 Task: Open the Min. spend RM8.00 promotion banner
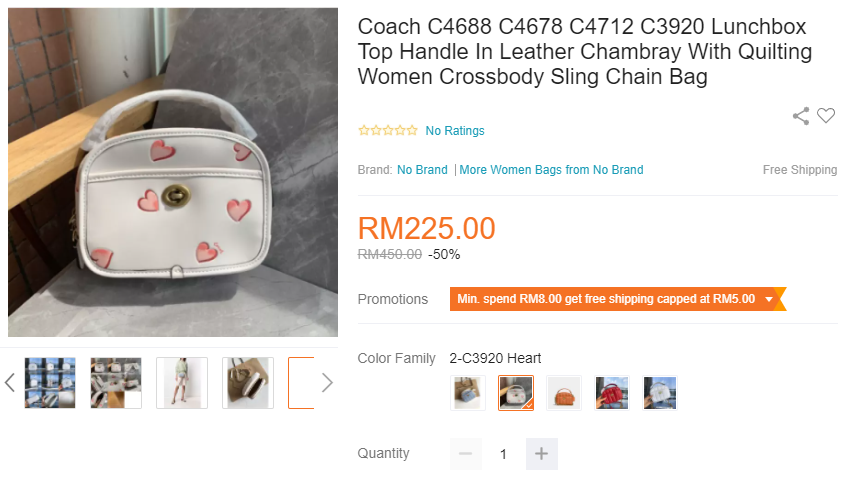click(x=617, y=299)
